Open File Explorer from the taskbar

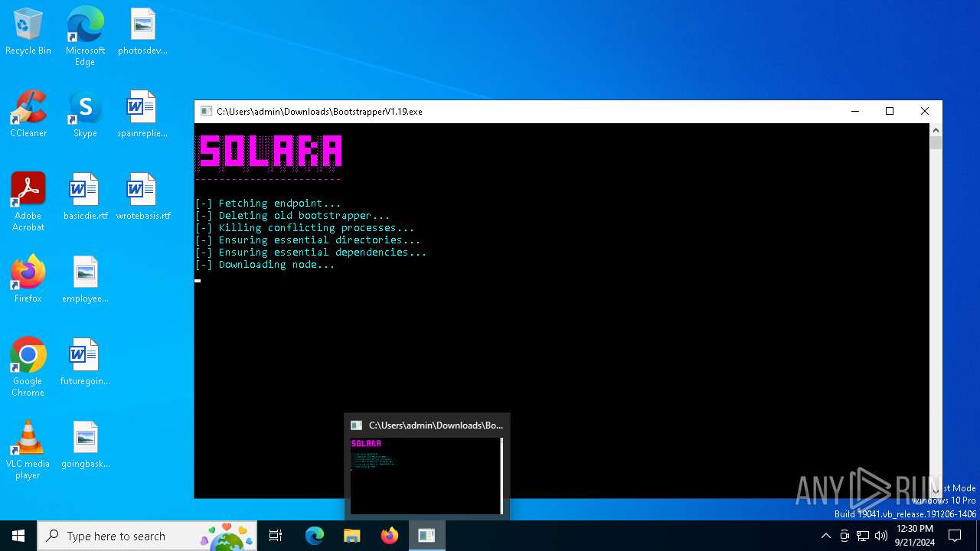[352, 536]
